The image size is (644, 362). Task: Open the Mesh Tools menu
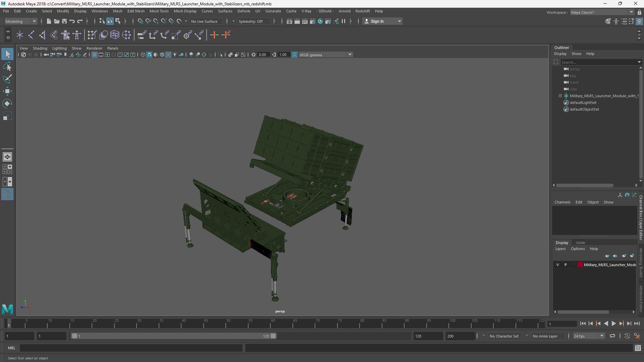tap(159, 11)
